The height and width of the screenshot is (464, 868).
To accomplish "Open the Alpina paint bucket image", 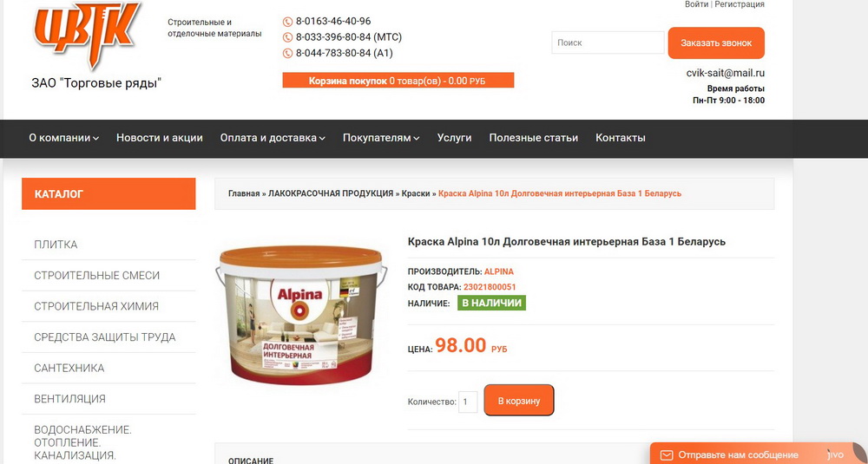I will [x=301, y=315].
